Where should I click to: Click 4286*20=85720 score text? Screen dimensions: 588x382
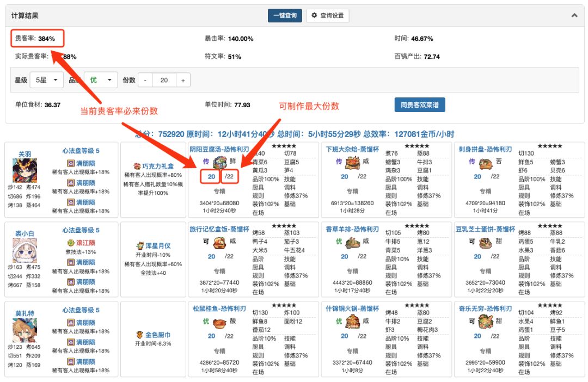tap(219, 362)
